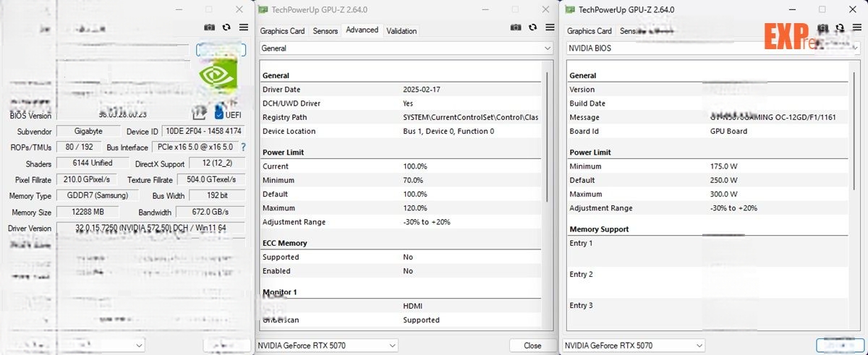Image resolution: width=868 pixels, height=355 pixels.
Task: Click camera icon in right NVIDIA BIOS window
Action: (823, 27)
